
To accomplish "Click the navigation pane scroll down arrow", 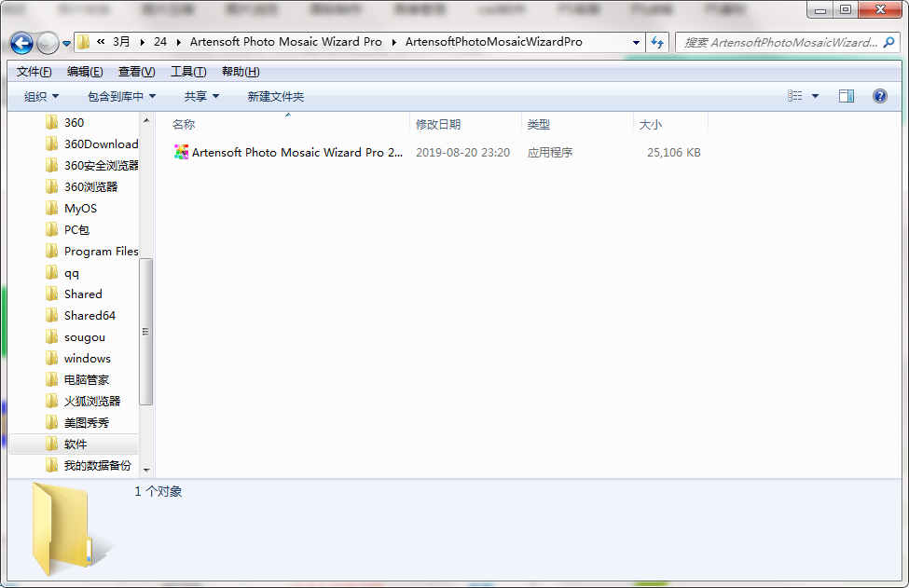I will (x=146, y=470).
